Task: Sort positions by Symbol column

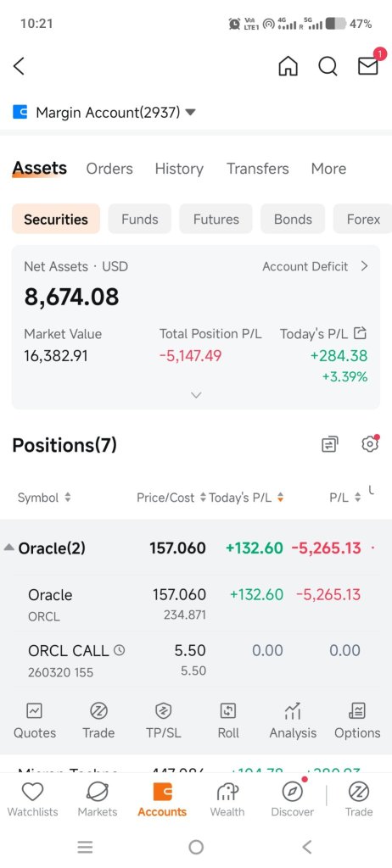Action: (x=44, y=497)
